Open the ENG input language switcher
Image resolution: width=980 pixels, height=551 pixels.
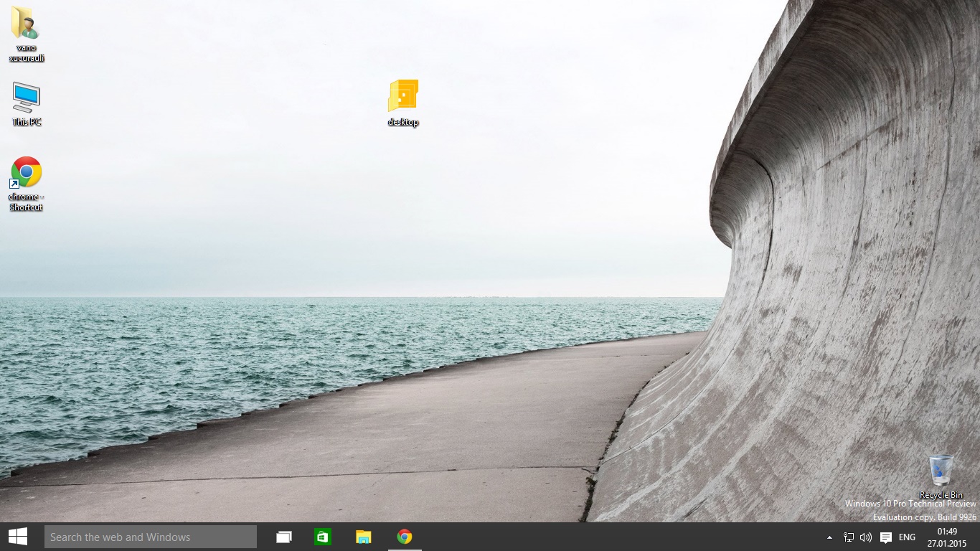tap(907, 537)
